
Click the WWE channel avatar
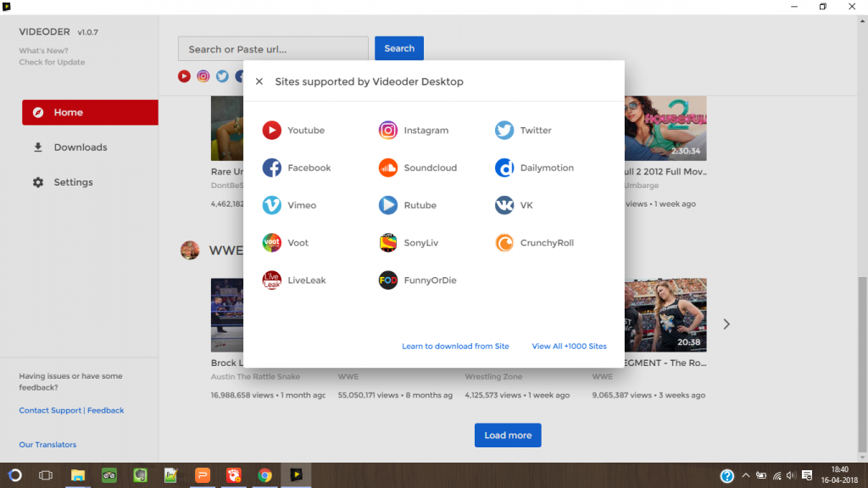[190, 250]
